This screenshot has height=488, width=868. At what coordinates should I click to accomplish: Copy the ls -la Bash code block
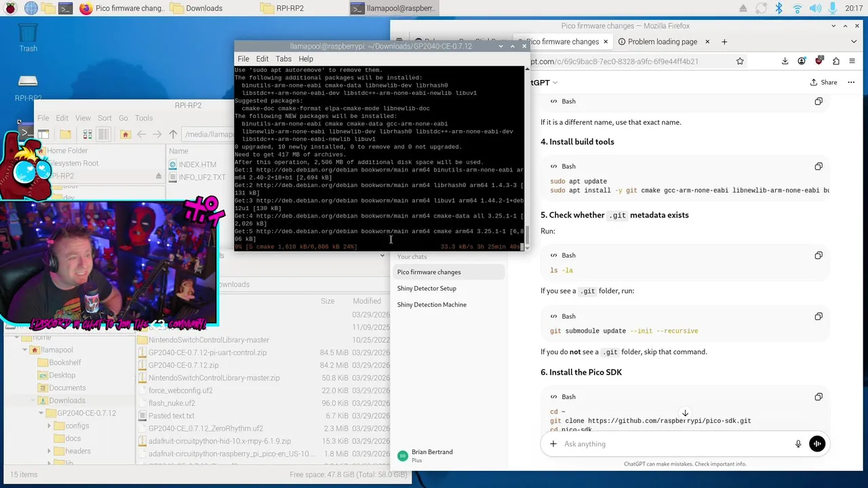(x=818, y=256)
